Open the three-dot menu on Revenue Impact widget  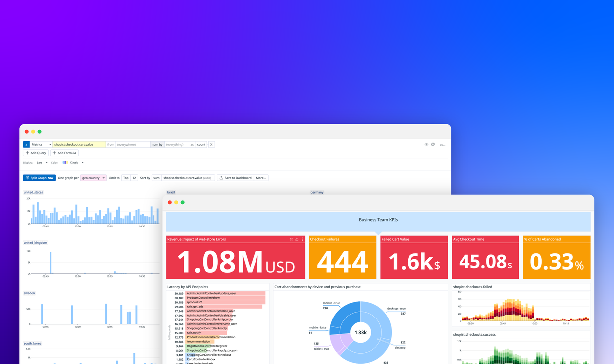click(x=302, y=239)
